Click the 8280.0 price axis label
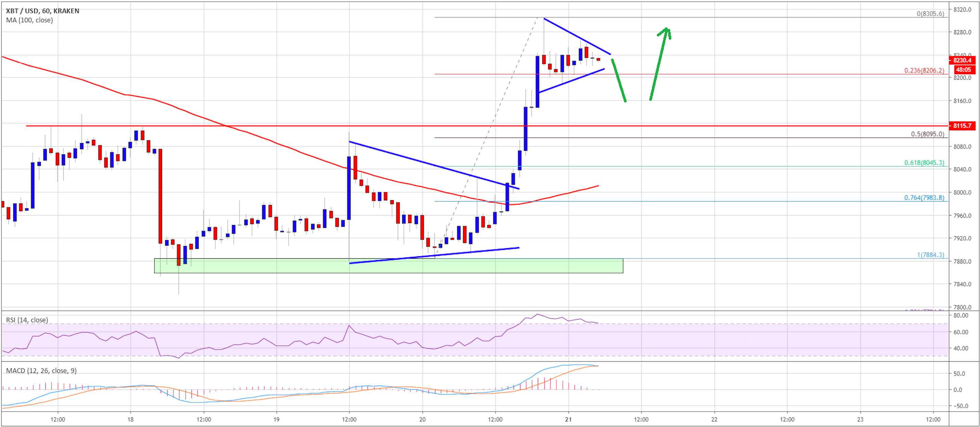980x427 pixels. click(x=963, y=33)
